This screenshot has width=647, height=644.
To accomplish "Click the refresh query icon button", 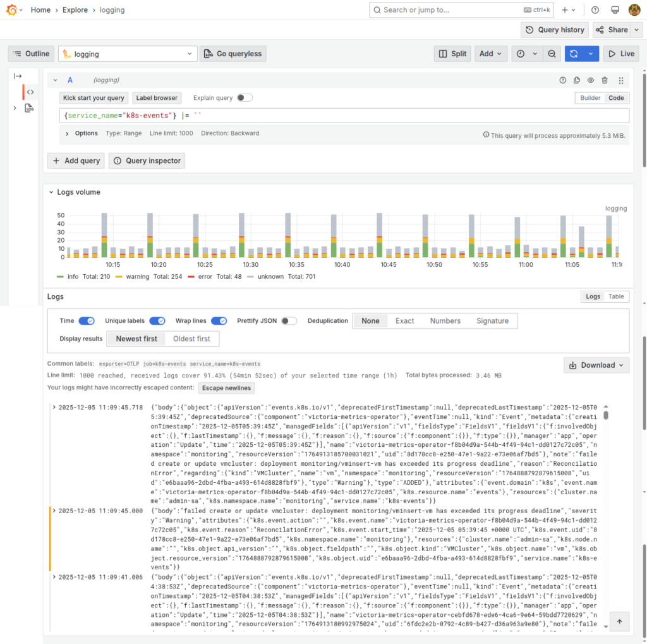I will coord(574,54).
